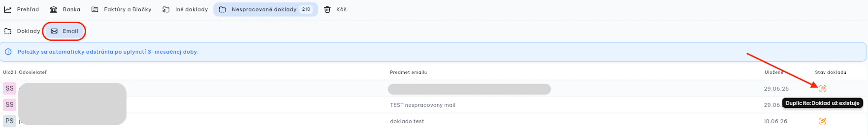
Task: Click the Stav dokladu column header
Action: click(x=830, y=72)
